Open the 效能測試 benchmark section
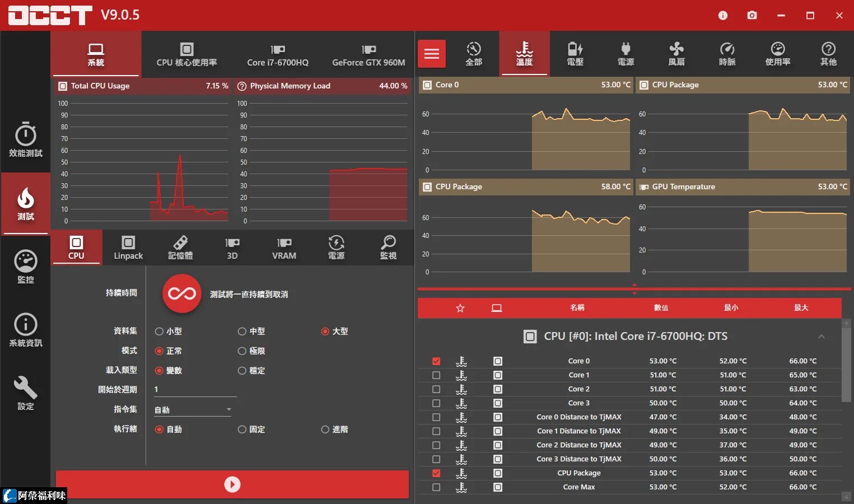This screenshot has height=504, width=854. click(x=25, y=140)
